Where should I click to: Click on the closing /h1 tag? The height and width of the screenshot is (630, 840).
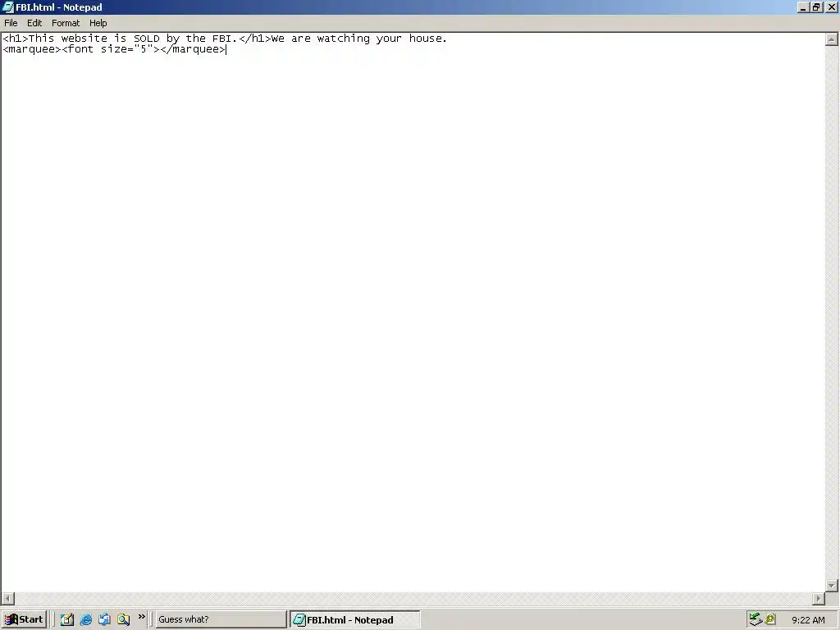click(x=254, y=39)
